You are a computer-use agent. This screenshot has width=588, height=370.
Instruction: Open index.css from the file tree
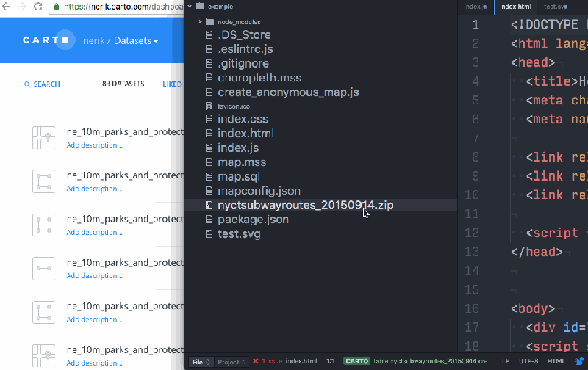tap(243, 119)
